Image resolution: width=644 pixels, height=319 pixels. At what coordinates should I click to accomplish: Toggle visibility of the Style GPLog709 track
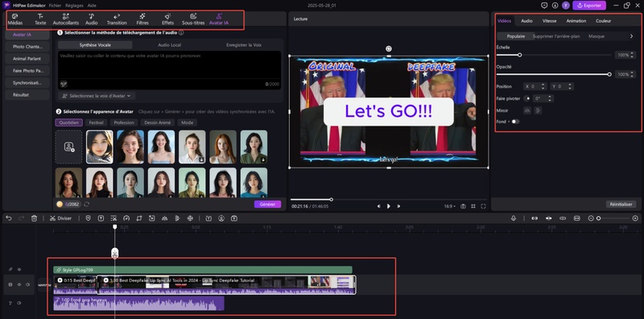(x=19, y=270)
